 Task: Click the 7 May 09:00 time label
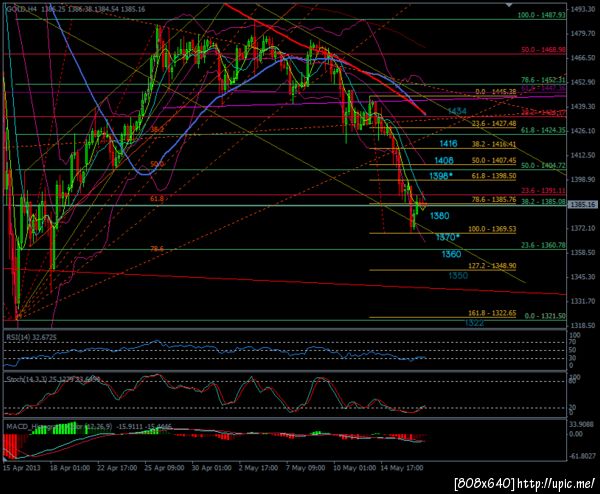(x=305, y=468)
